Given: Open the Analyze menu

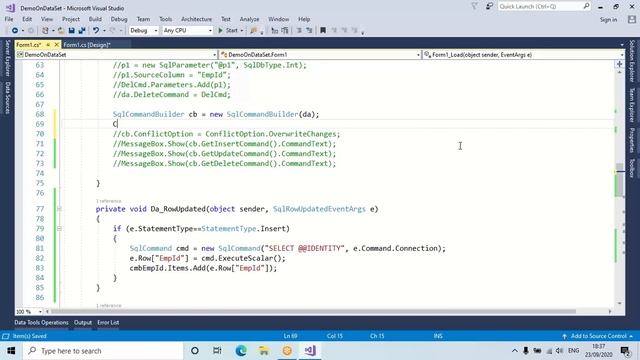Looking at the screenshot, I should point(249,19).
